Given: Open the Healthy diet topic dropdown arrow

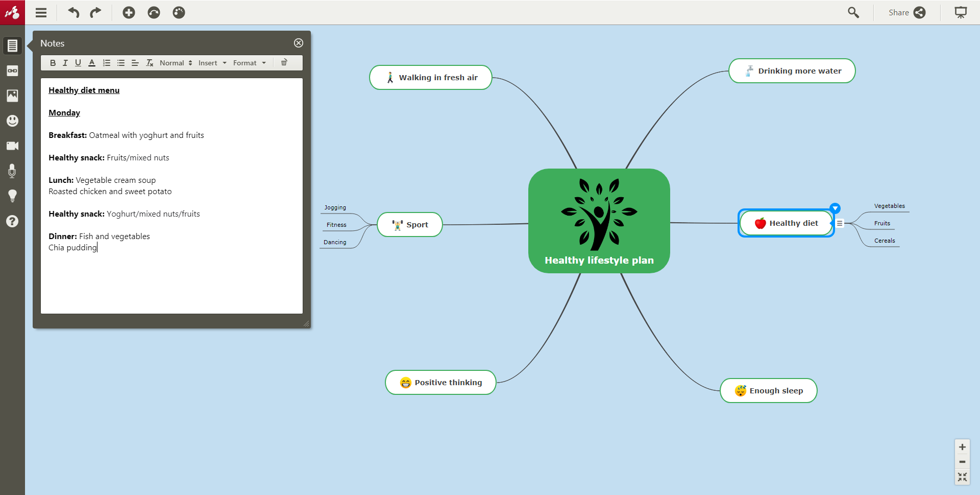Looking at the screenshot, I should coord(835,208).
